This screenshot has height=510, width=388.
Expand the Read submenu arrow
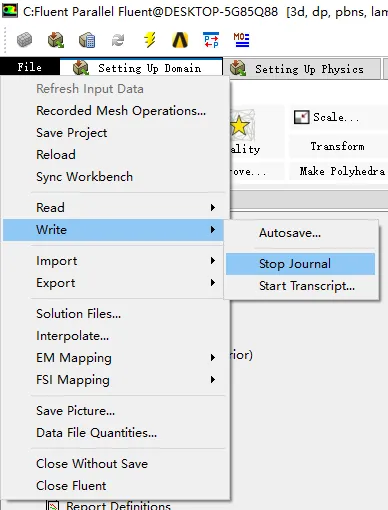[213, 208]
